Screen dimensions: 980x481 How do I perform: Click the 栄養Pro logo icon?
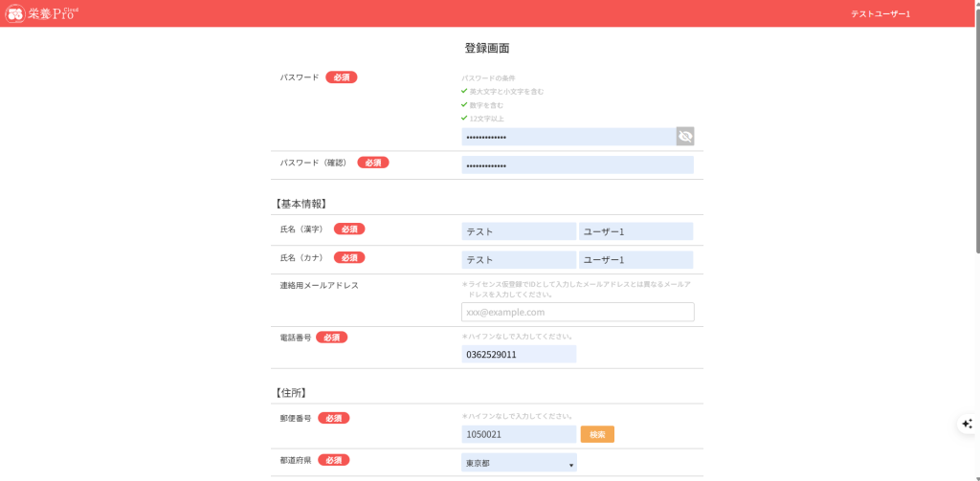15,14
